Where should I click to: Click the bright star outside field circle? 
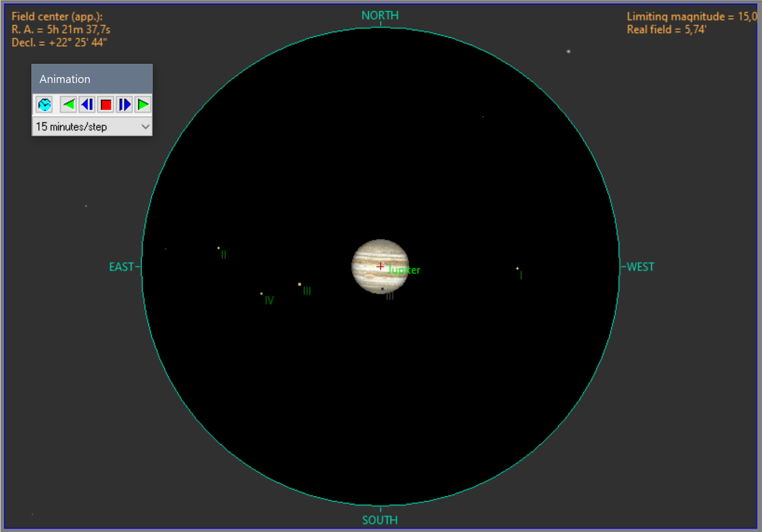(x=568, y=52)
